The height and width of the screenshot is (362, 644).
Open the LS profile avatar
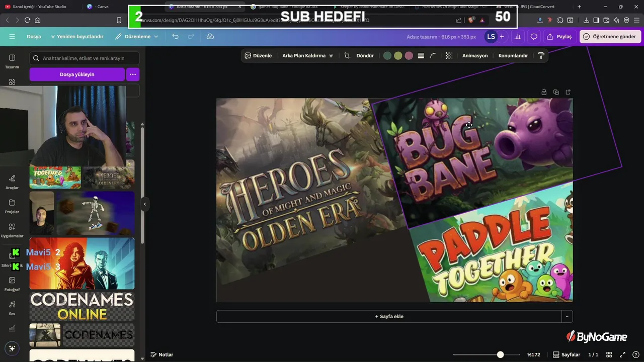tap(491, 37)
